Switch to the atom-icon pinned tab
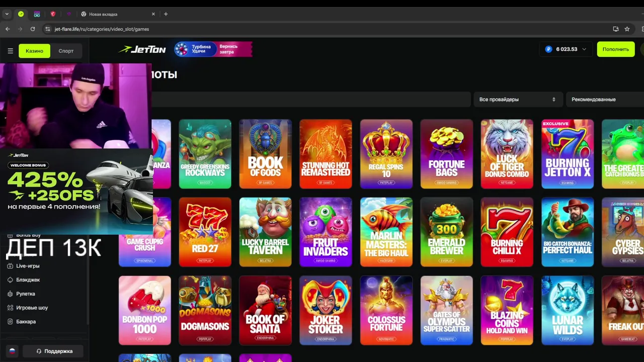The image size is (644, 362). pos(37,14)
